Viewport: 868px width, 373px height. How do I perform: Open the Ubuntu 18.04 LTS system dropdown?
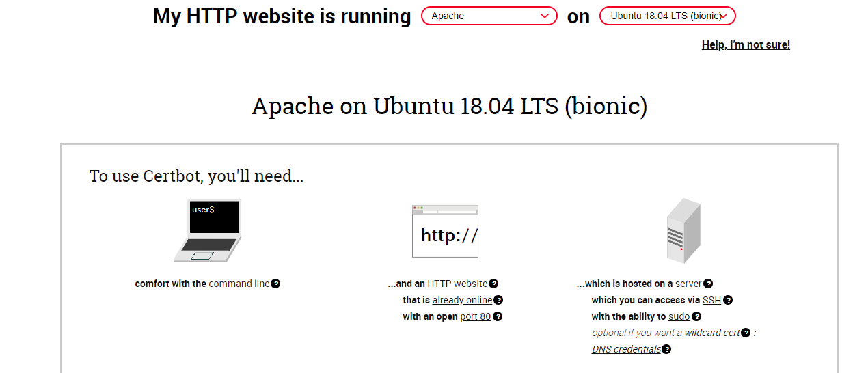pyautogui.click(x=668, y=16)
